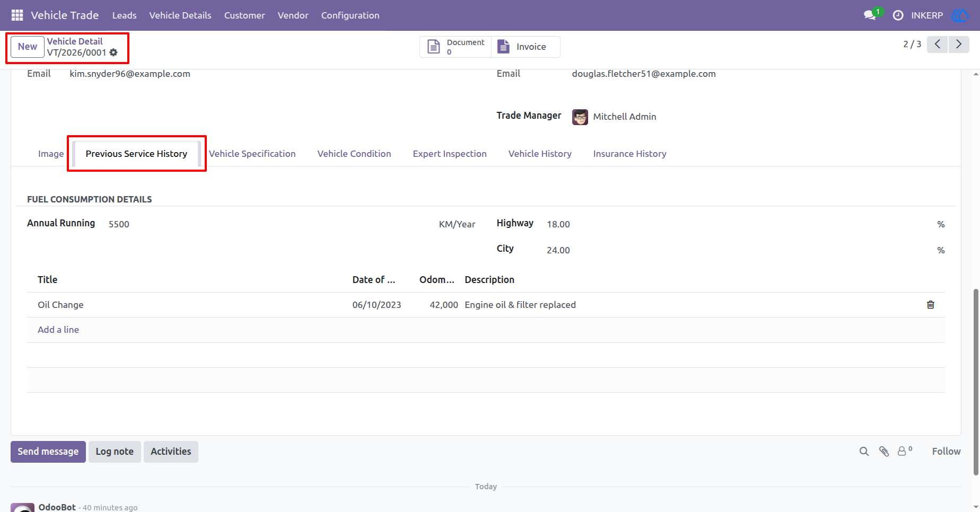Open the Invoice smart button
Screen dimensions: 980x512
[x=526, y=47]
